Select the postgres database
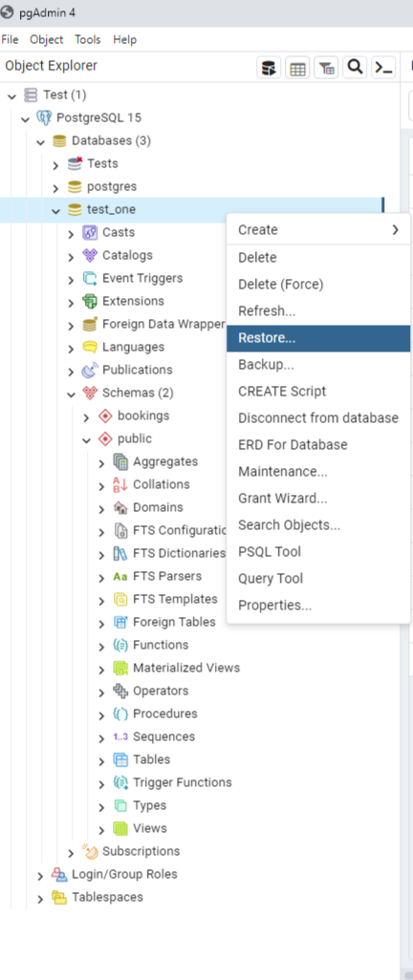The image size is (413, 980). coord(112,186)
